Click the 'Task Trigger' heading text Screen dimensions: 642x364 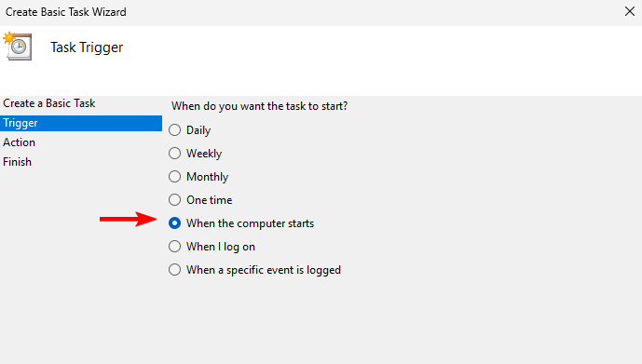(x=87, y=47)
